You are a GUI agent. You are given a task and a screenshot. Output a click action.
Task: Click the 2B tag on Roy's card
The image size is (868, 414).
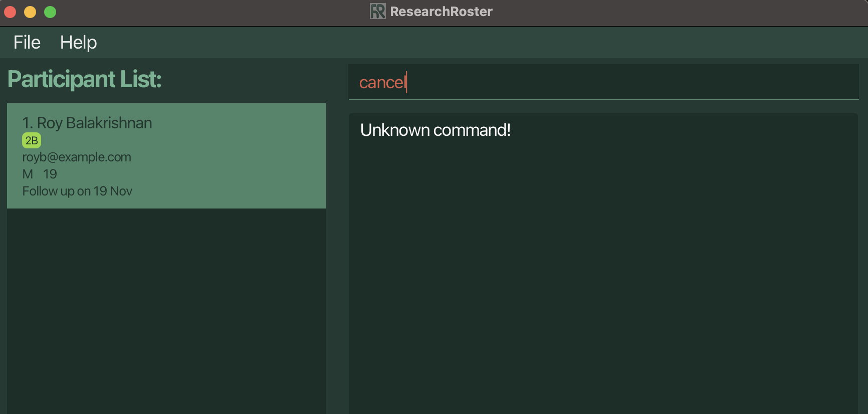pyautogui.click(x=32, y=140)
